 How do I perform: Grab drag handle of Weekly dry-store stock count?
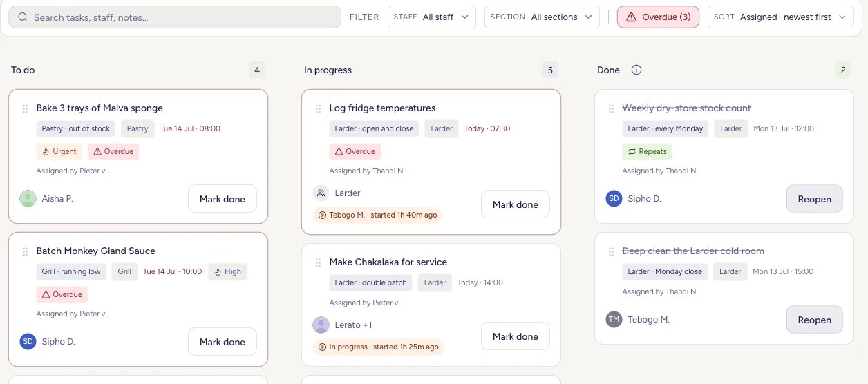[x=612, y=108]
